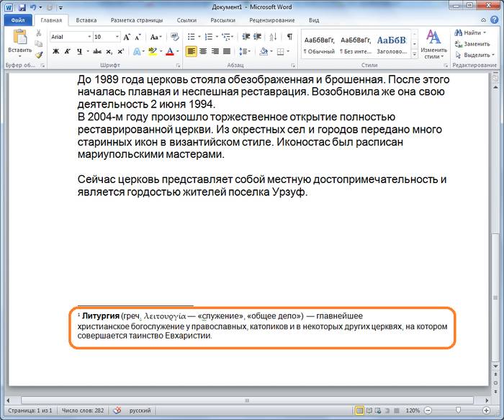Click the Bold formatting button
This screenshot has width=504, height=420.
click(x=55, y=51)
